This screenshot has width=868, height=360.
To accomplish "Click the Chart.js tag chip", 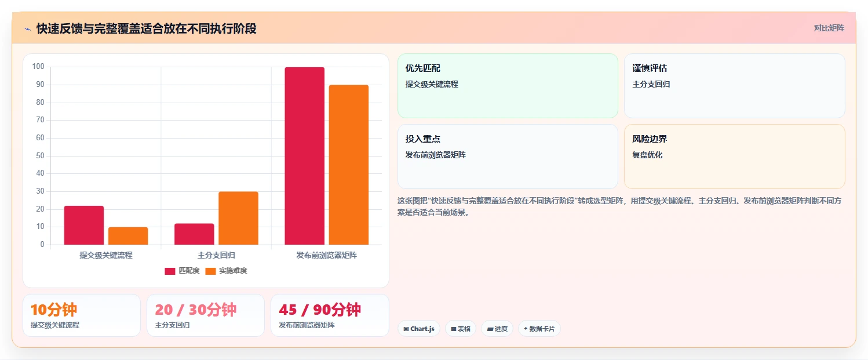I will click(419, 329).
